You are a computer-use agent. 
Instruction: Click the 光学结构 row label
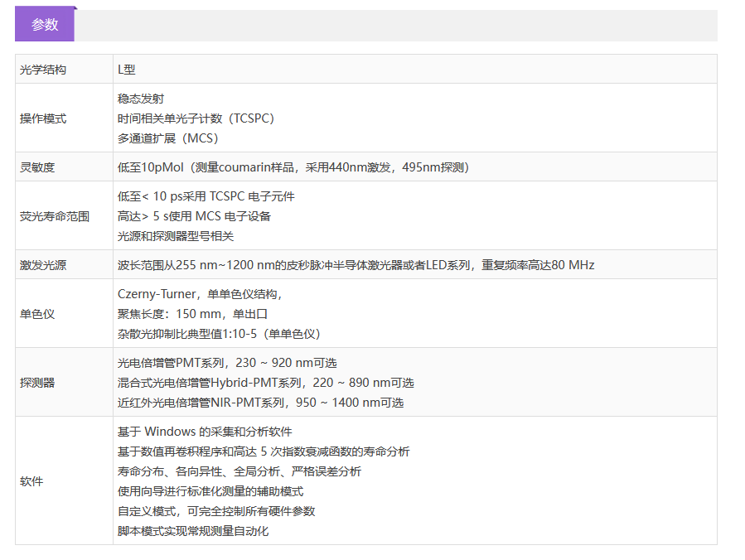click(x=43, y=70)
